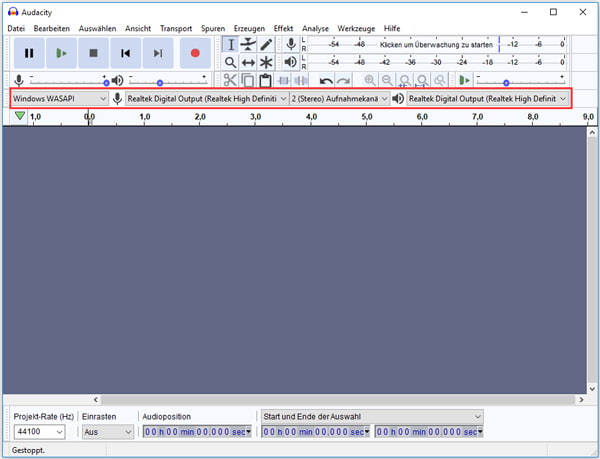
Task: Select the Selection (I-beam) tool
Action: [231, 44]
